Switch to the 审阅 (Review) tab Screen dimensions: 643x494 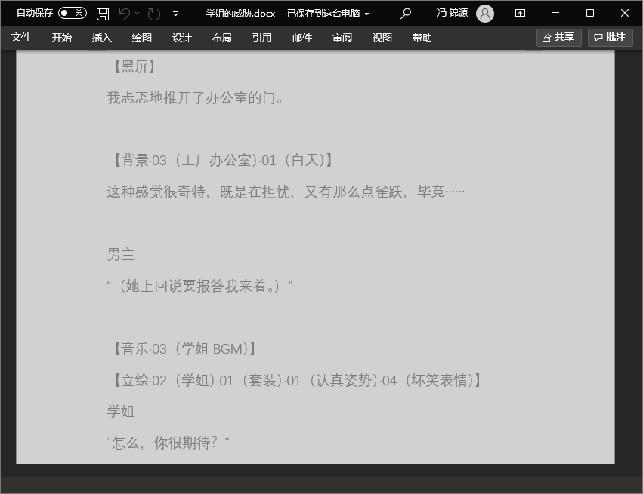point(342,38)
